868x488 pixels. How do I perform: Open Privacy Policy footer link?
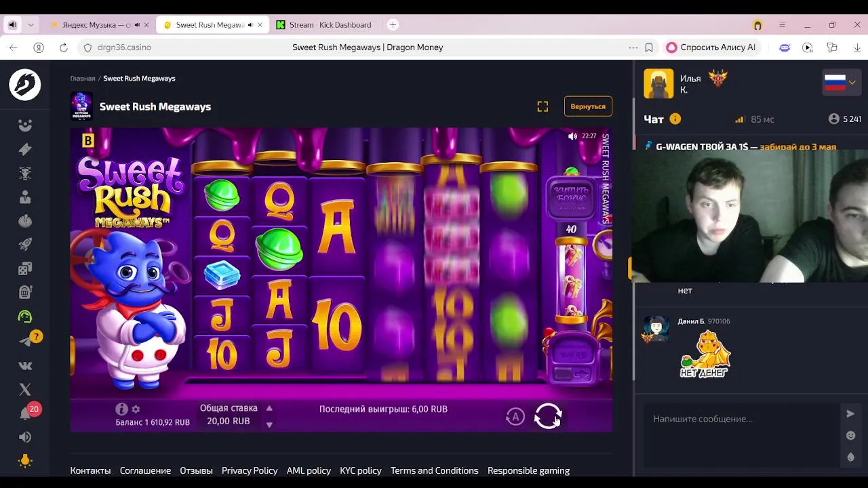tap(250, 470)
